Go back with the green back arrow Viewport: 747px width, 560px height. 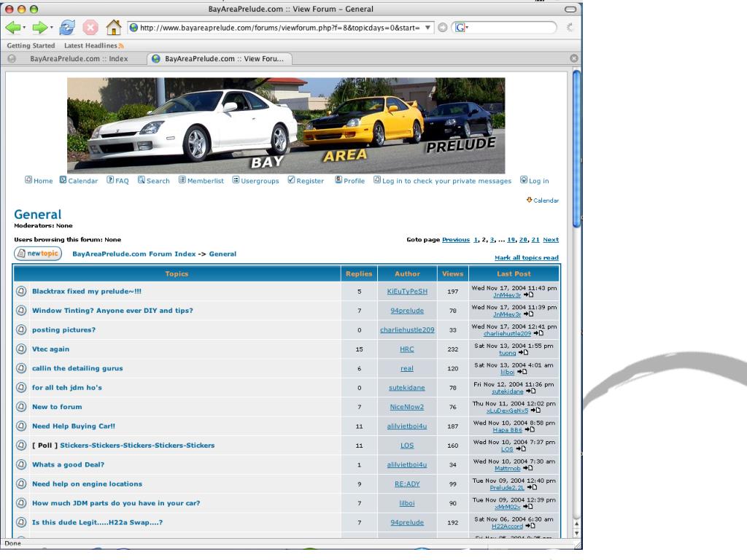[x=12, y=28]
